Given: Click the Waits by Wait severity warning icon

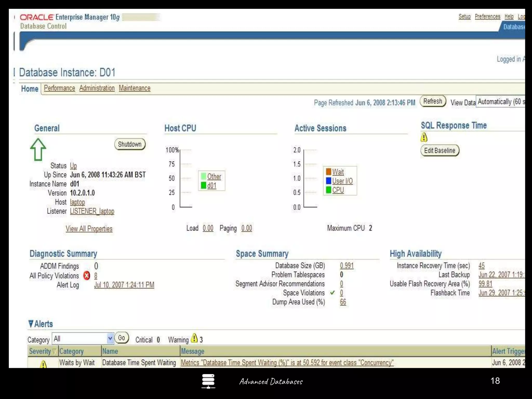Looking at the screenshot, I should [43, 364].
